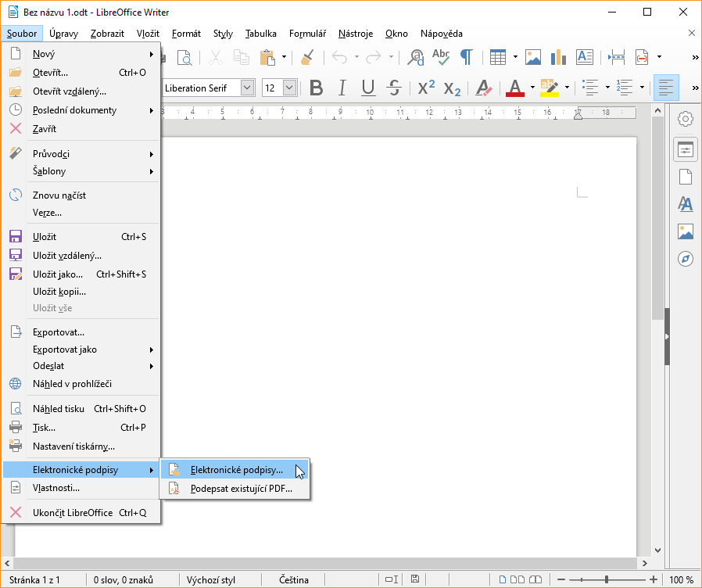Viewport: 702px width, 588px height.
Task: Insert page break icon
Action: tap(617, 57)
